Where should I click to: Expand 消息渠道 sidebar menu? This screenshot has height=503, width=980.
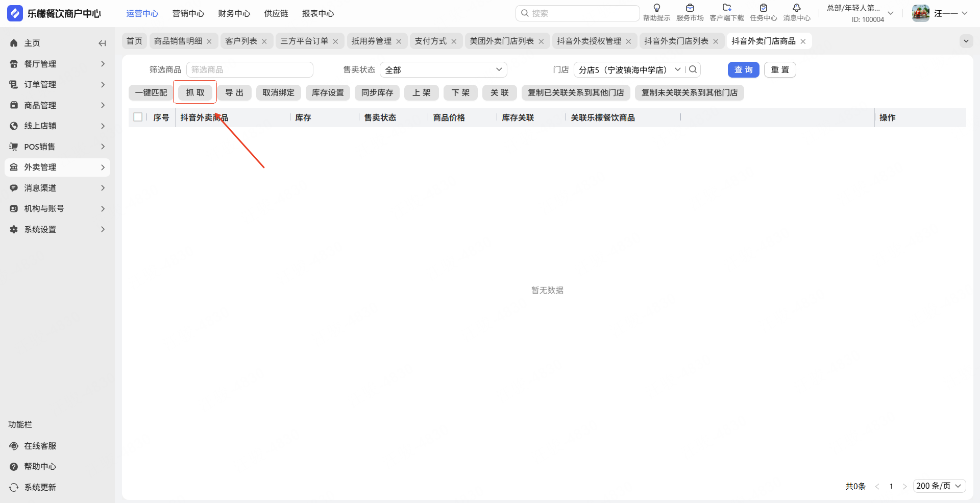click(x=57, y=188)
